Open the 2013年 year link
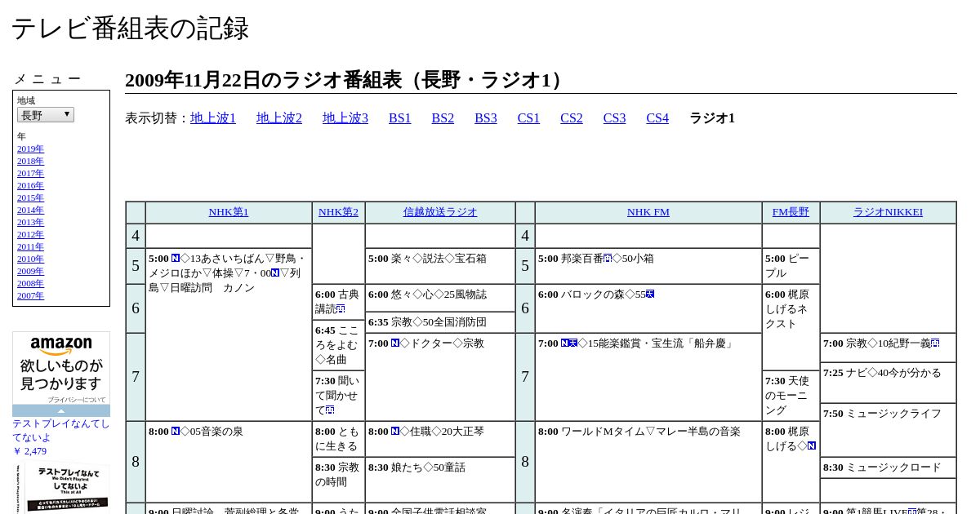Screen dimensions: 980x514 click(x=30, y=222)
